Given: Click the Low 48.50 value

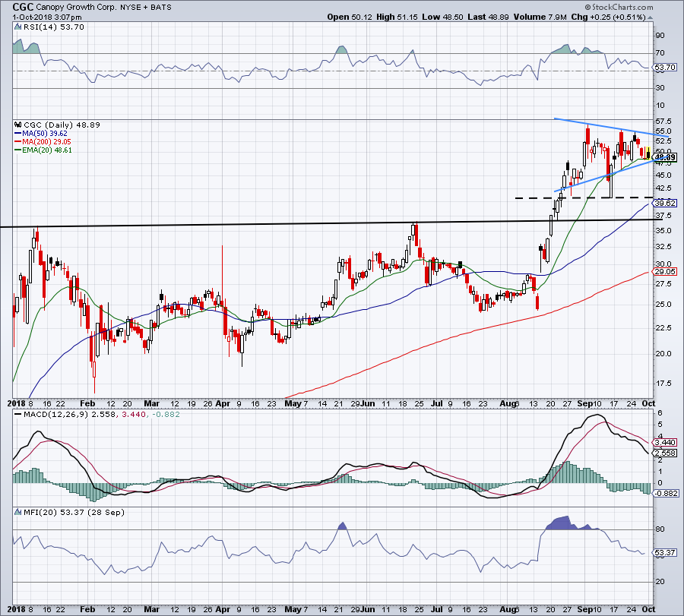Looking at the screenshot, I should click(x=442, y=17).
